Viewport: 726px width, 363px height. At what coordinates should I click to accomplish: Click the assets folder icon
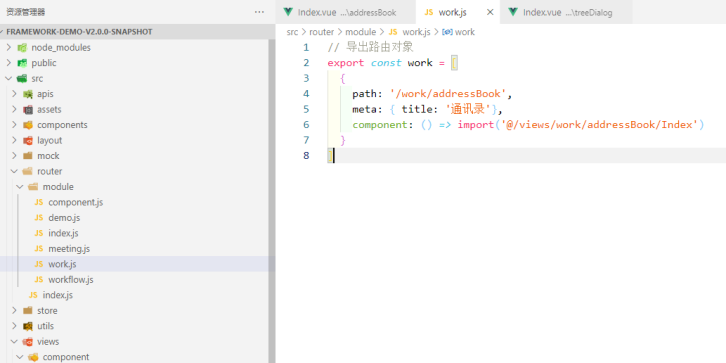(x=28, y=109)
